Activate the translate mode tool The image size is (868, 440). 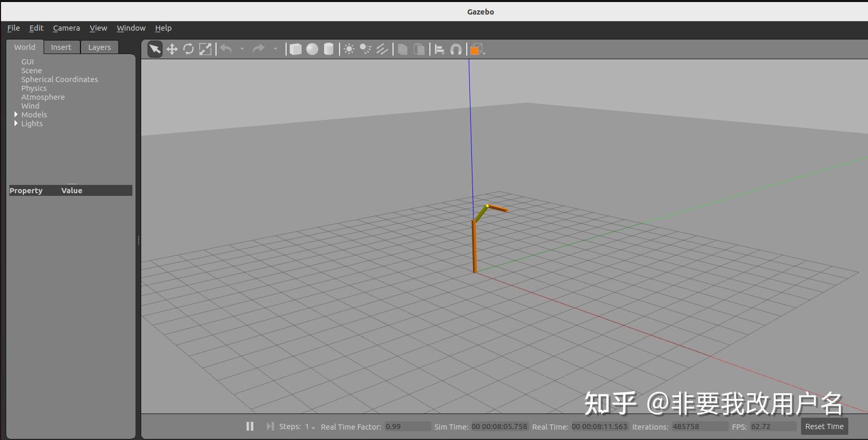point(172,49)
